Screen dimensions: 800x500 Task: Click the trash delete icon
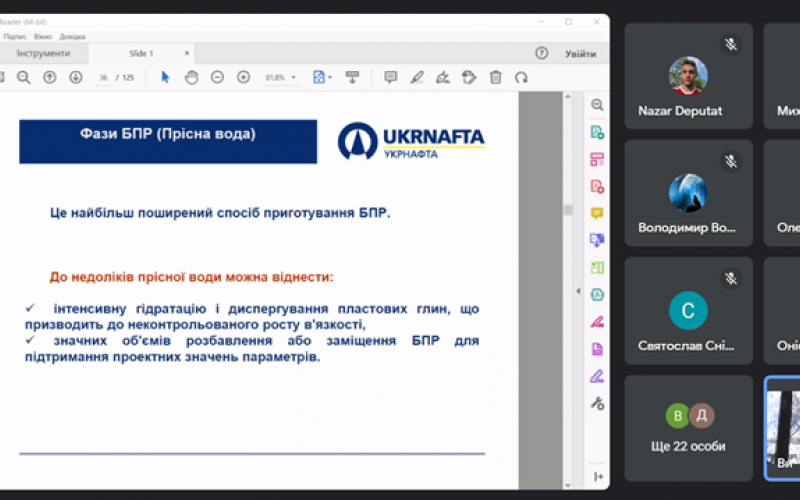click(495, 78)
